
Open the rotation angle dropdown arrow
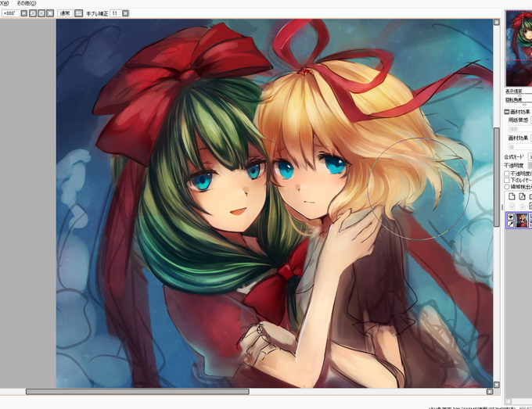23,13
